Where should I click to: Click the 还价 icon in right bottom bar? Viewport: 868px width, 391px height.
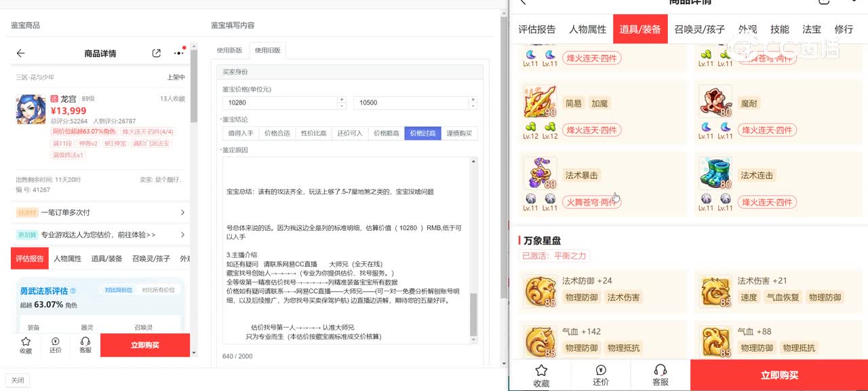click(601, 375)
